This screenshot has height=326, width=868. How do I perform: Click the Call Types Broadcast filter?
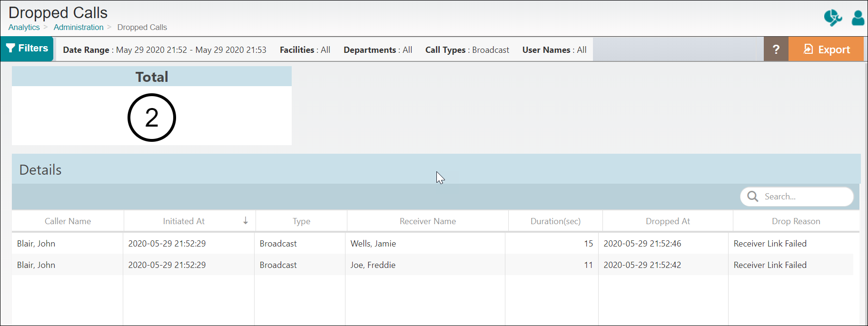pyautogui.click(x=467, y=50)
